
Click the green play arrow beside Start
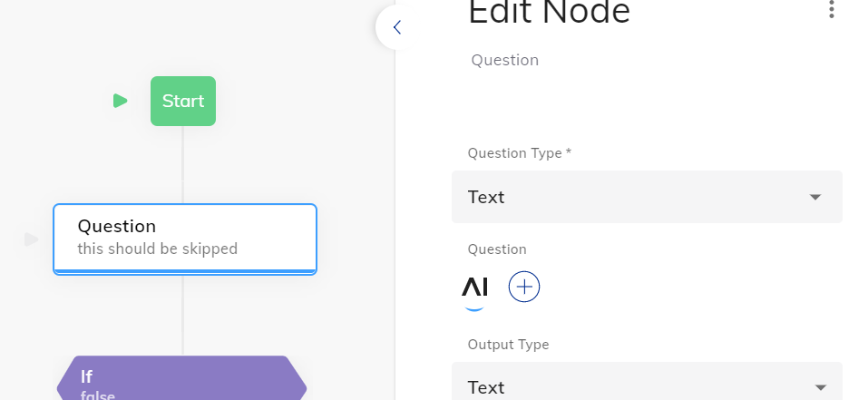click(x=120, y=101)
